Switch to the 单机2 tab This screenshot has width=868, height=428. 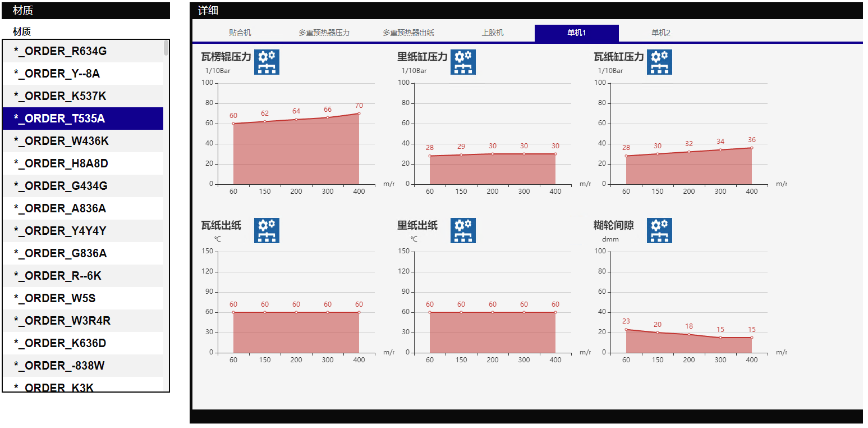pos(661,33)
